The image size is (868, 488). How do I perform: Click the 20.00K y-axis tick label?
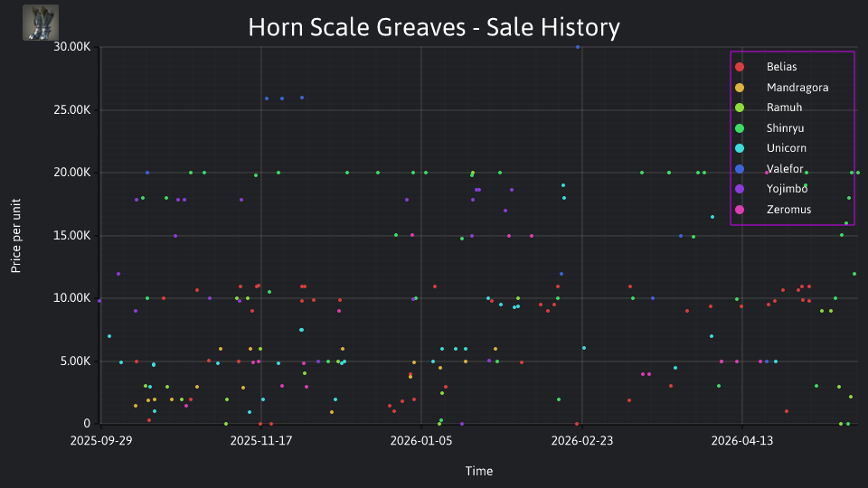[x=72, y=173]
